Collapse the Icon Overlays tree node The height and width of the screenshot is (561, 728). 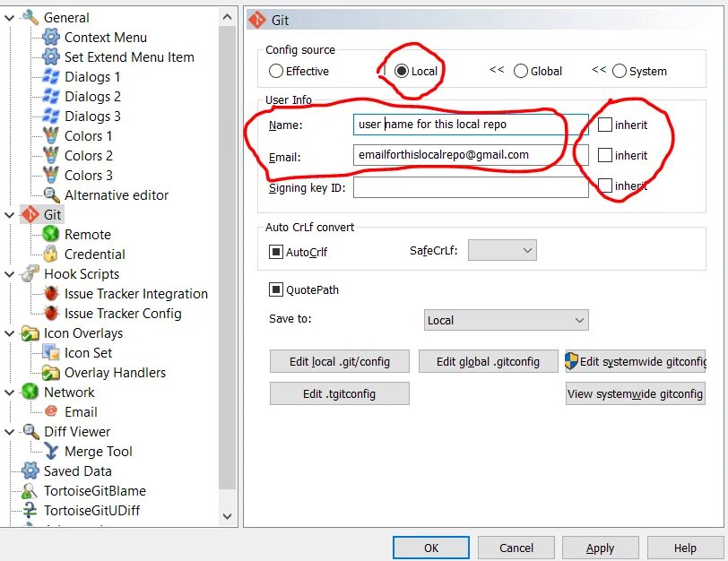pos(9,333)
